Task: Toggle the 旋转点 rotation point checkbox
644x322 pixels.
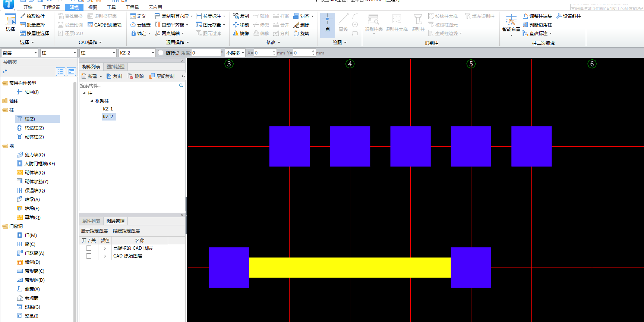Action: [x=161, y=53]
